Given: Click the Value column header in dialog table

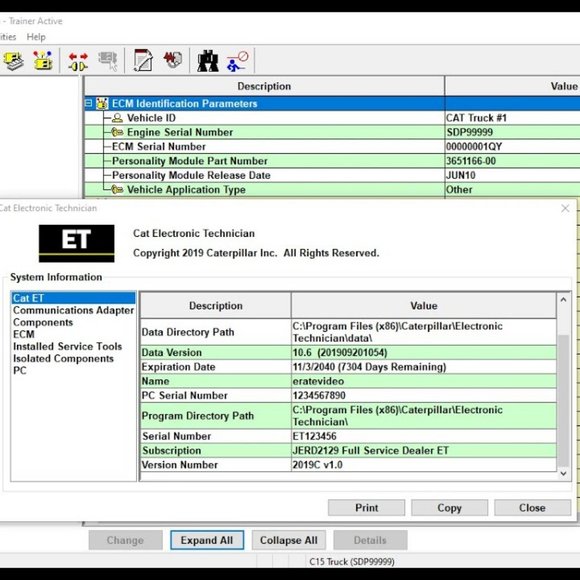Looking at the screenshot, I should pos(424,306).
